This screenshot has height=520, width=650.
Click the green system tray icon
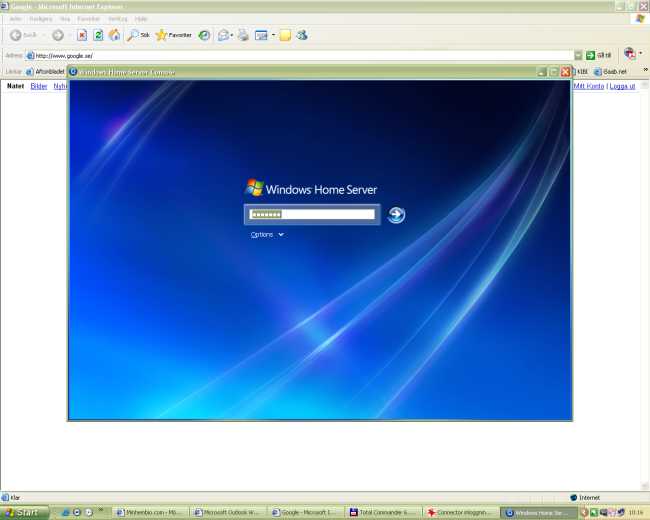[594, 513]
